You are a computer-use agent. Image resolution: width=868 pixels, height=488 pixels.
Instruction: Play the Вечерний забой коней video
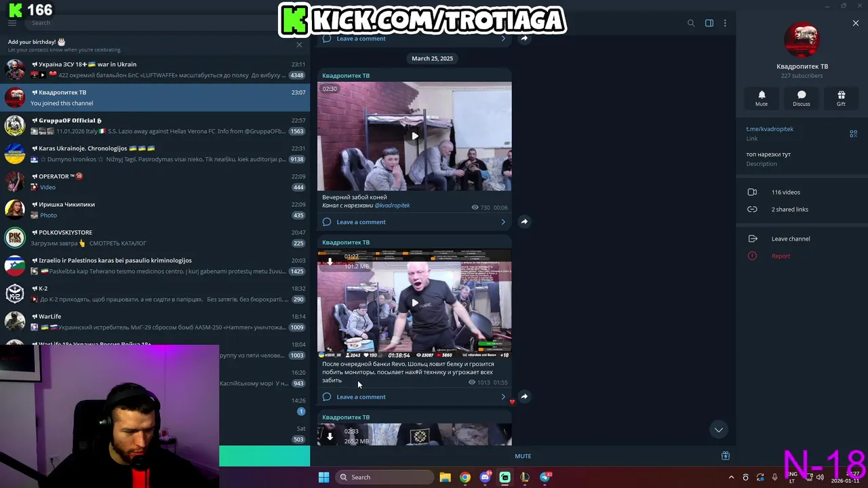414,136
